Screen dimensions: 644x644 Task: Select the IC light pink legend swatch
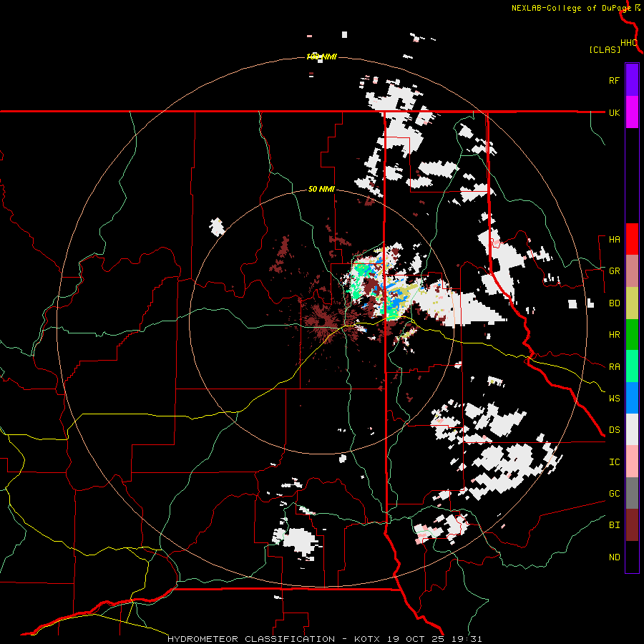[x=632, y=462]
